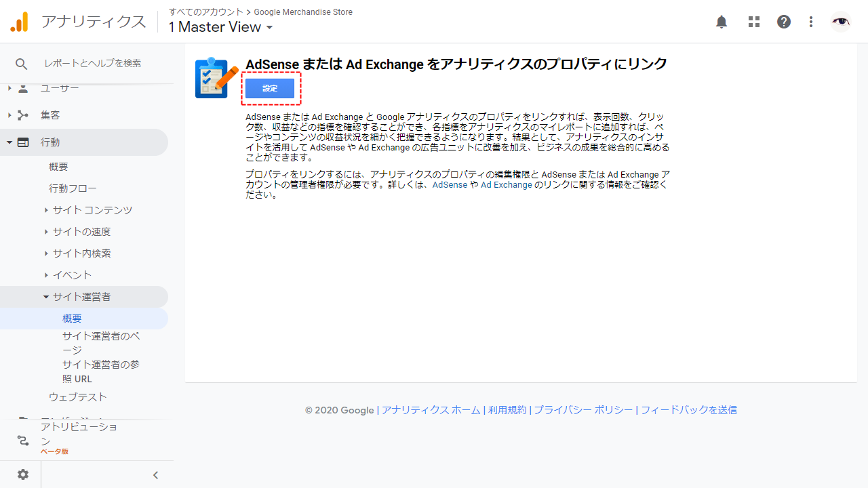Select 概要 under サイト運営者
This screenshot has width=868, height=488.
pyautogui.click(x=72, y=319)
